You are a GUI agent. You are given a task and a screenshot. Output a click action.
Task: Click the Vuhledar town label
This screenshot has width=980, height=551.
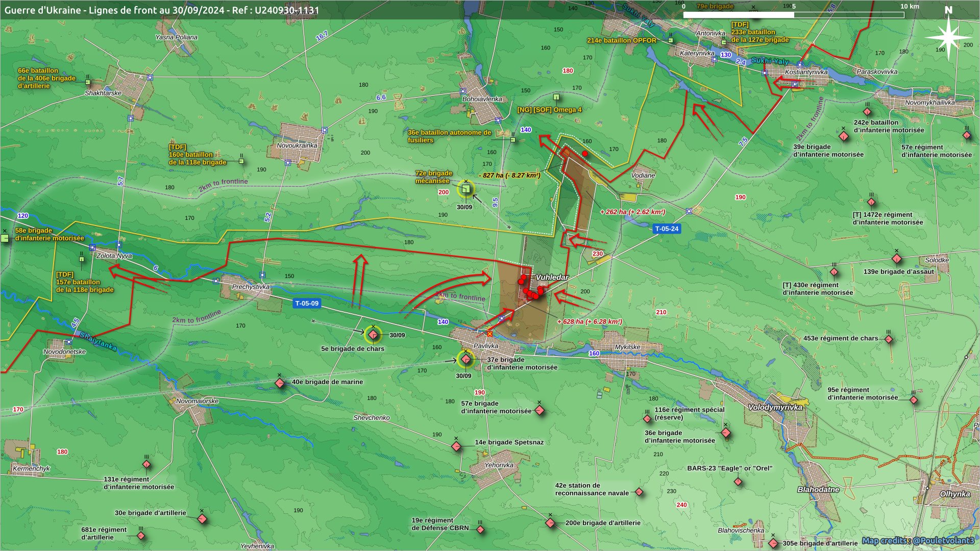pos(552,277)
